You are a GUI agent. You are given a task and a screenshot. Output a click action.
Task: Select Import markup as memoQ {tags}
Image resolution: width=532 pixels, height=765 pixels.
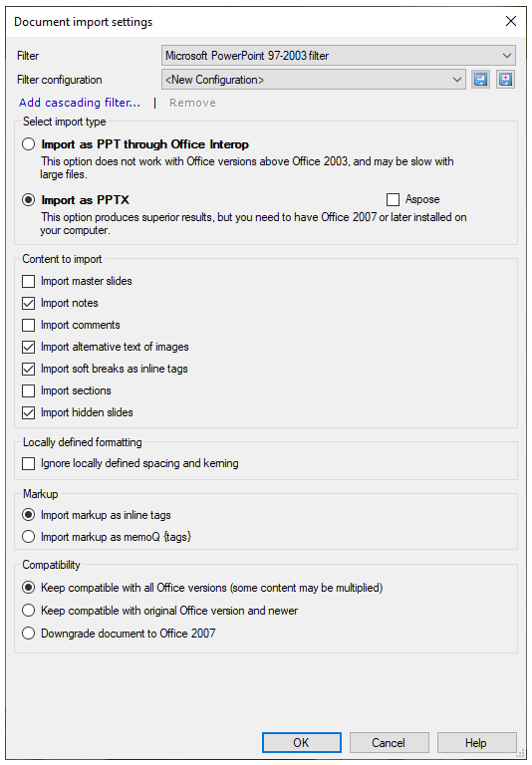pyautogui.click(x=29, y=537)
